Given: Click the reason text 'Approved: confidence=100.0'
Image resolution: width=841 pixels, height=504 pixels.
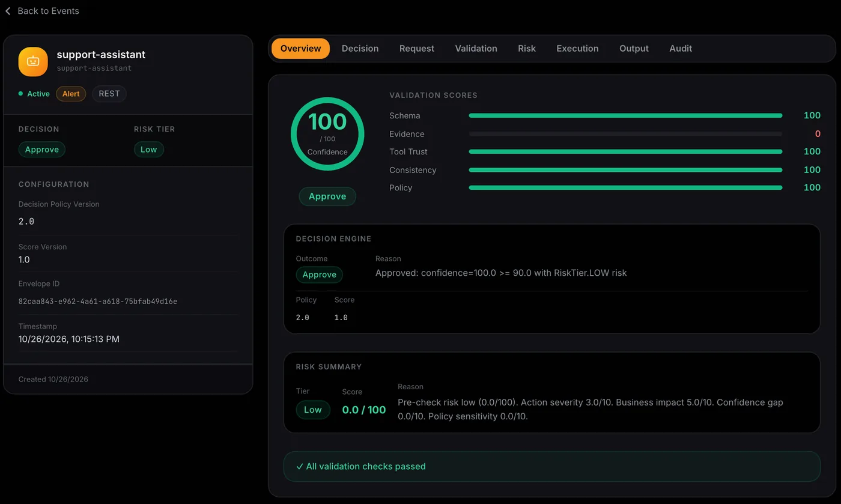Looking at the screenshot, I should (x=501, y=273).
